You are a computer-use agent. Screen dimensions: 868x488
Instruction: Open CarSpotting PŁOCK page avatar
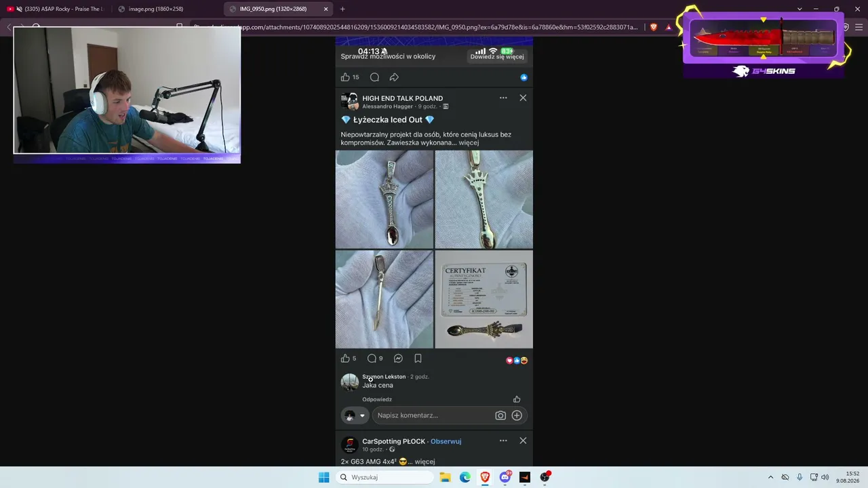(x=349, y=445)
